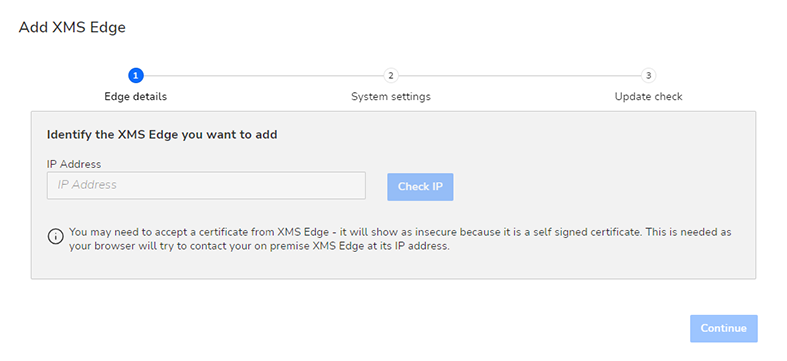Click 'You may need to accept' notice text
787x361 pixels.
400,232
